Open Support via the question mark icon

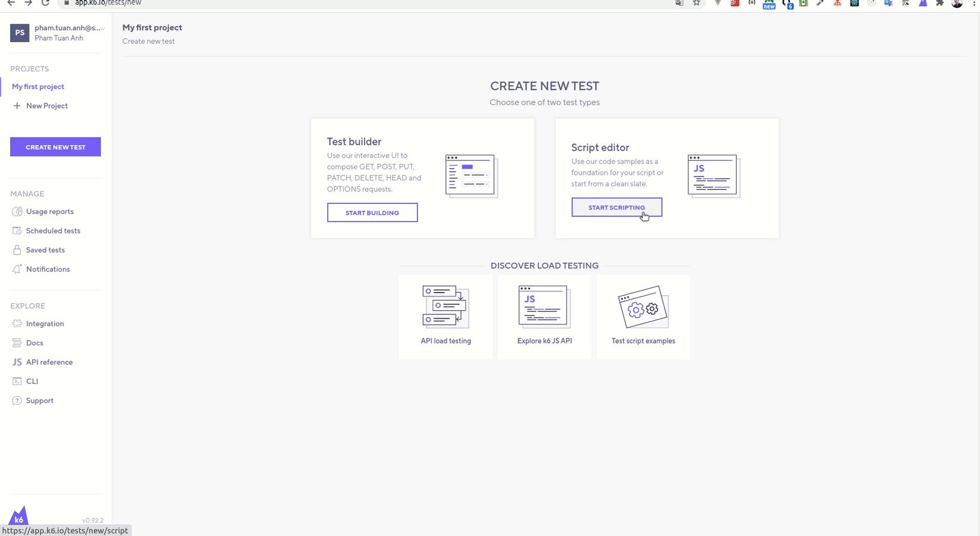click(17, 401)
